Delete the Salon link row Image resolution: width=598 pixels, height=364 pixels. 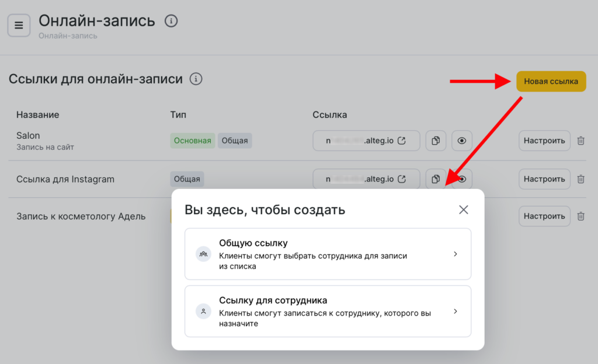click(x=580, y=141)
